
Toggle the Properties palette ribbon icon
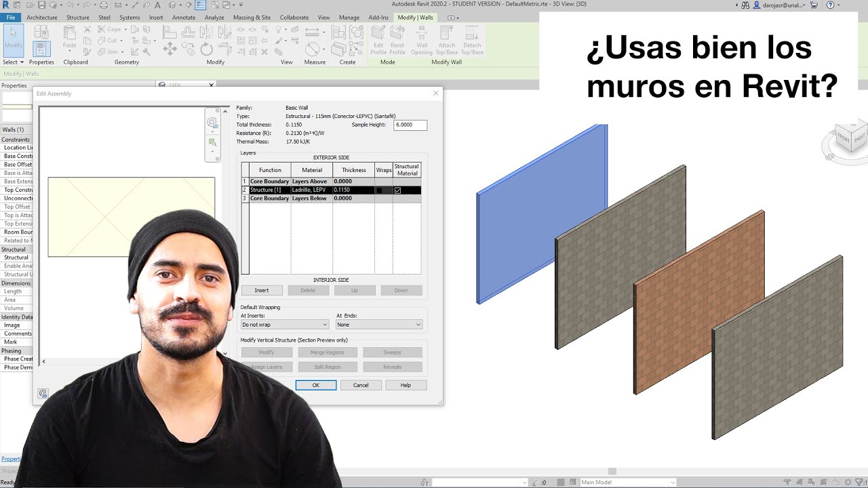41,48
